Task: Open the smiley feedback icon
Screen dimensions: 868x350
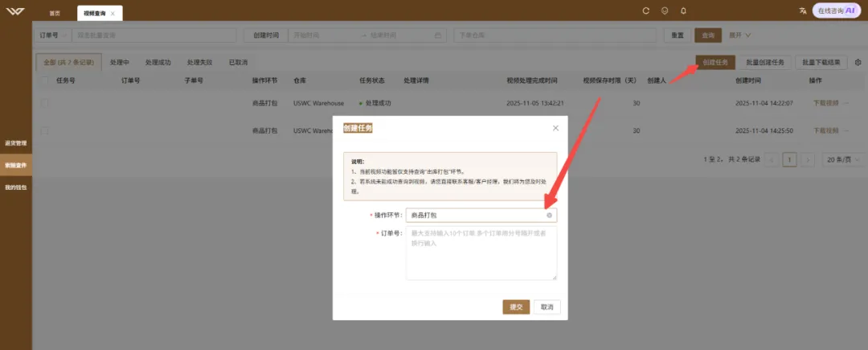Action: [x=665, y=10]
